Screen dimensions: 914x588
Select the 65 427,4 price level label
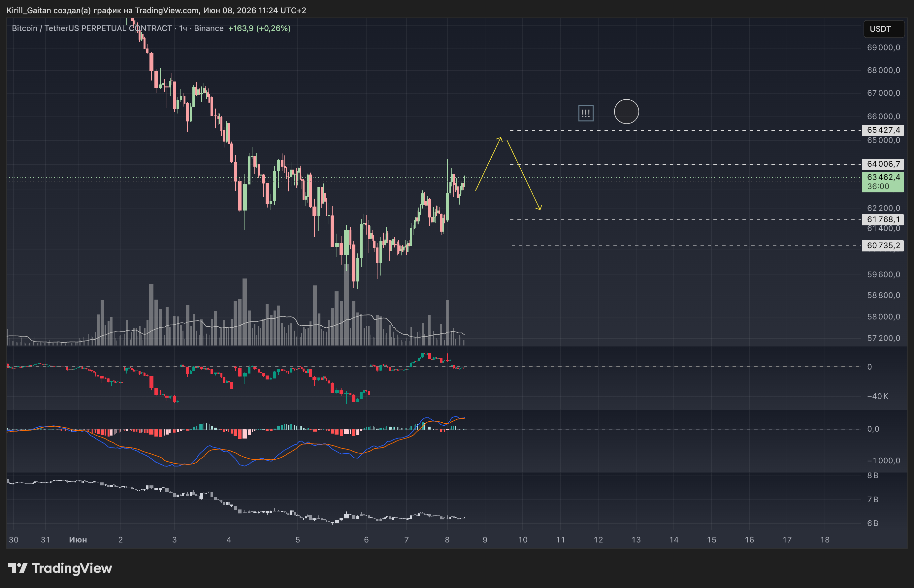[883, 130]
